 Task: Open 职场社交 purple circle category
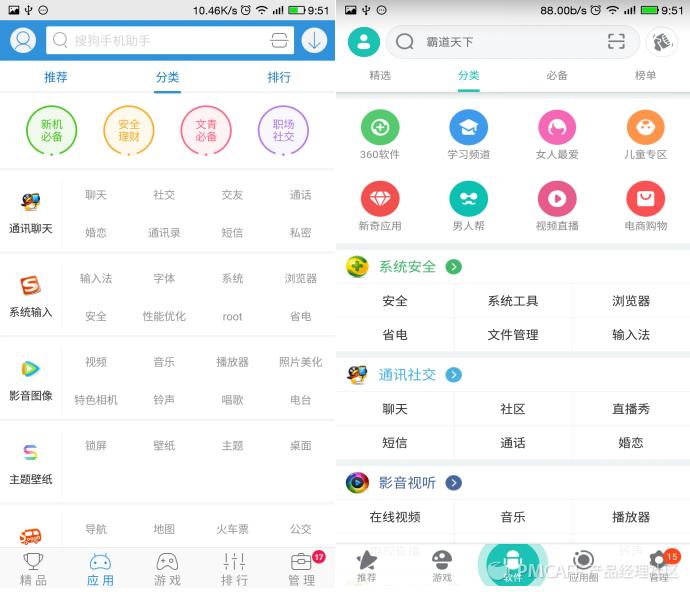(x=283, y=130)
